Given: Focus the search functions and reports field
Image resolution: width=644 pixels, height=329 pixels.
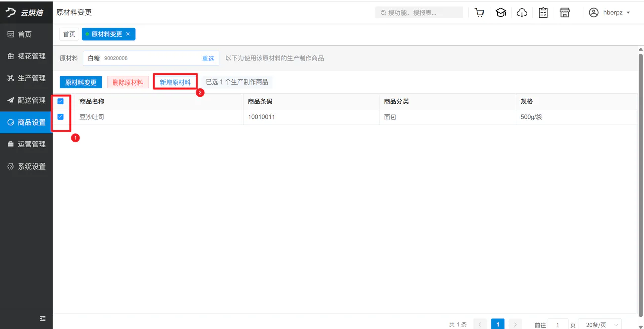Looking at the screenshot, I should 419,13.
